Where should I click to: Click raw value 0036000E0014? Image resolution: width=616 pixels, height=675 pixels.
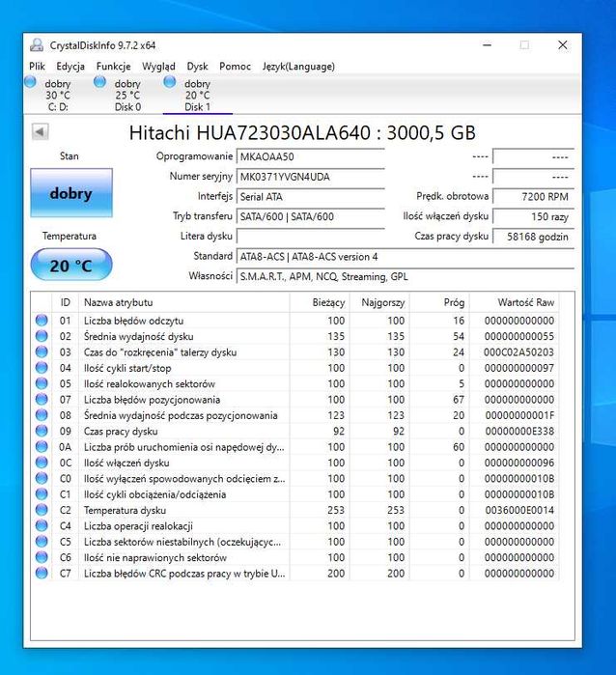[519, 510]
